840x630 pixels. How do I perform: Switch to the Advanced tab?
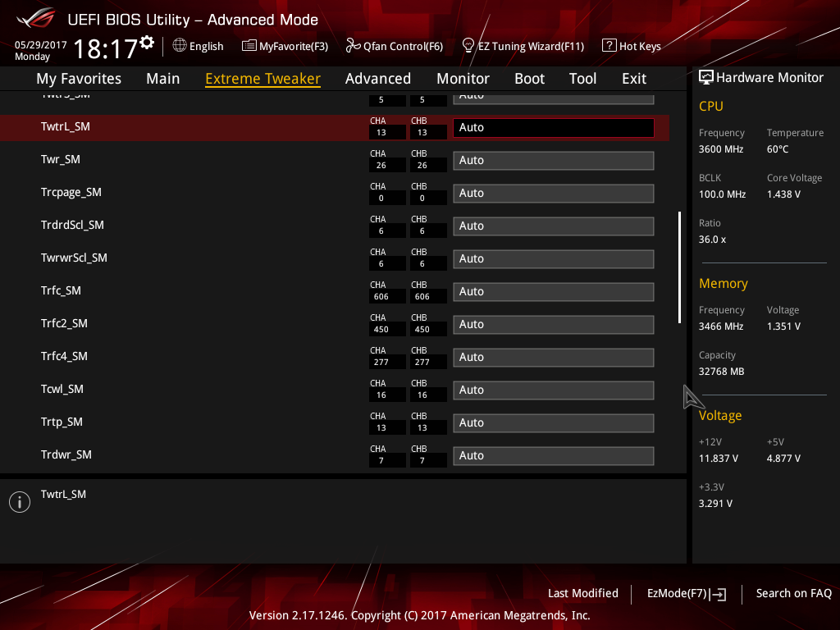[x=377, y=79]
